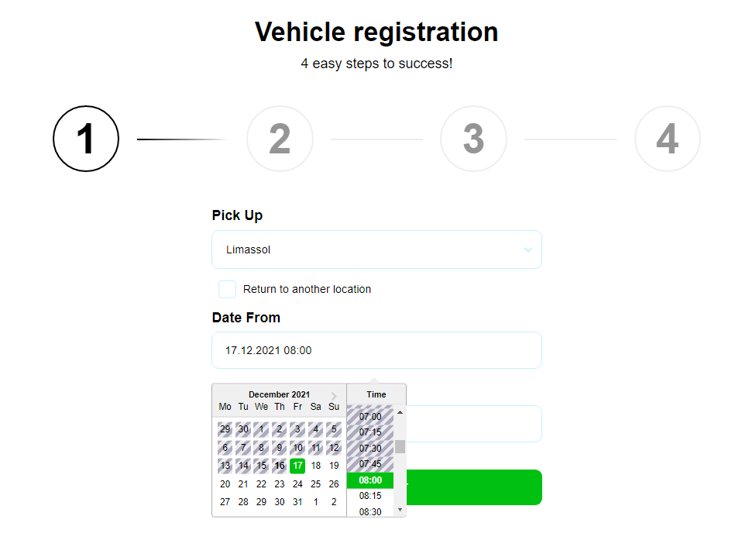Jump to step 3 circle

click(x=473, y=139)
